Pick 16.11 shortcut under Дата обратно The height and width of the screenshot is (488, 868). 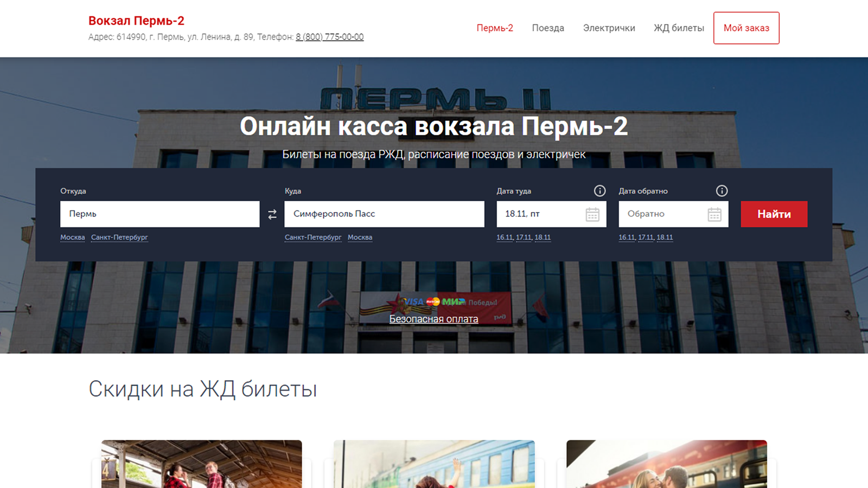pos(627,237)
